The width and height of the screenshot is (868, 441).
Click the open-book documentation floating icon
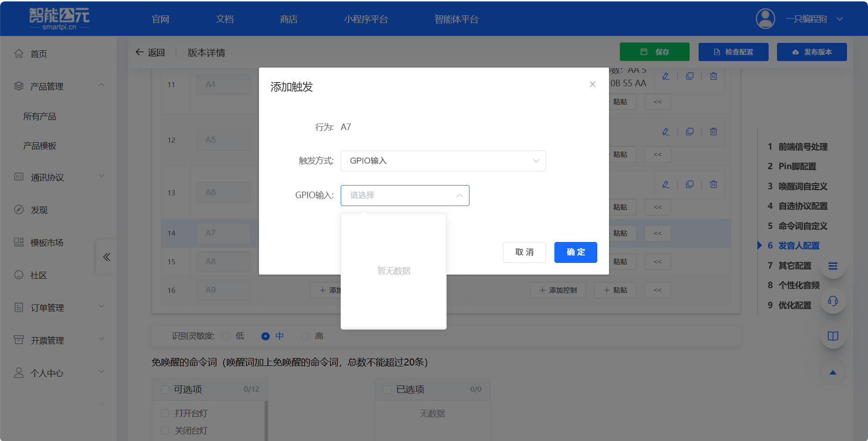(x=833, y=336)
